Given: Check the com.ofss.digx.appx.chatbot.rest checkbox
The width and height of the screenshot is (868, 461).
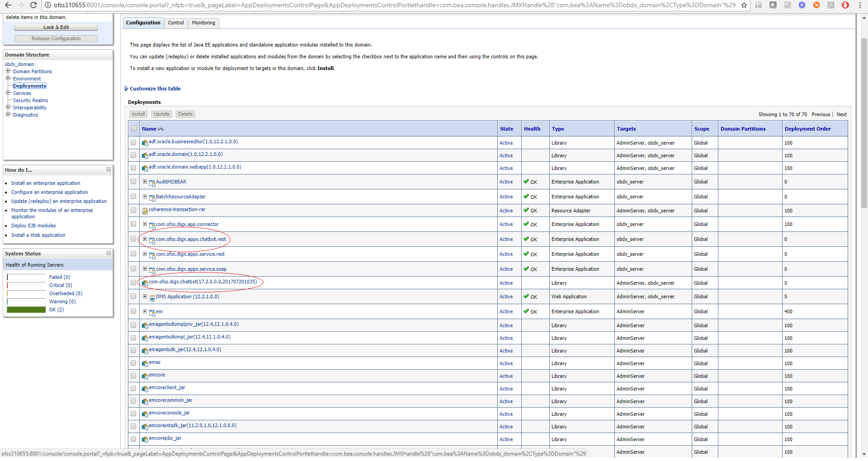Looking at the screenshot, I should pyautogui.click(x=133, y=239).
